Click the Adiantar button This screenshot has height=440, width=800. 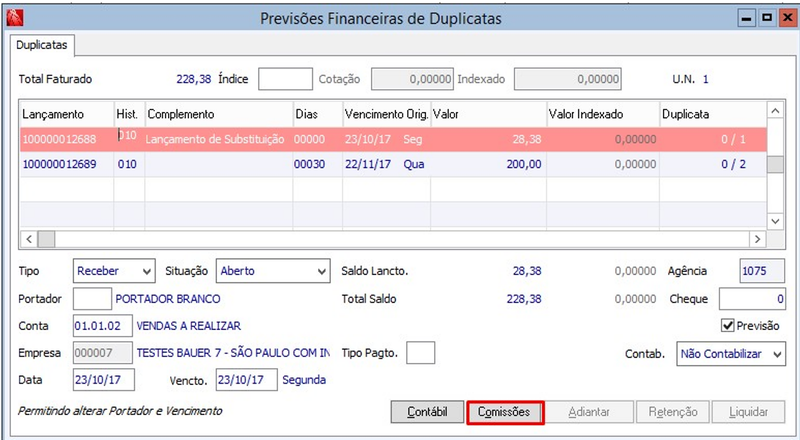[x=589, y=412]
